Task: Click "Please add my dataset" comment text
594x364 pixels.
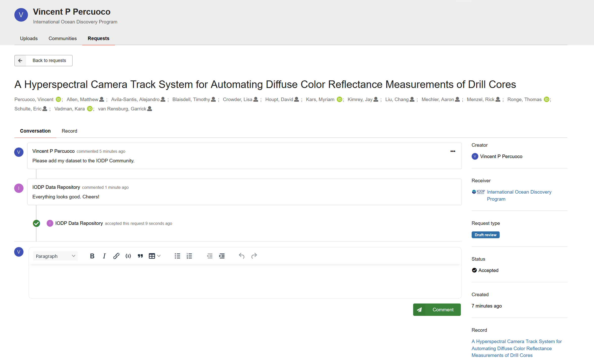Action: pyautogui.click(x=83, y=161)
